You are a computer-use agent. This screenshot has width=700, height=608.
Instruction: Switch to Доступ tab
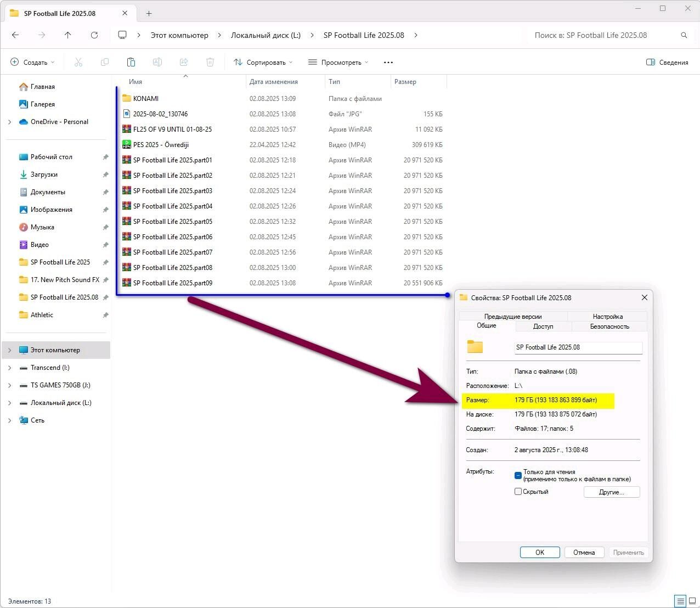click(543, 326)
